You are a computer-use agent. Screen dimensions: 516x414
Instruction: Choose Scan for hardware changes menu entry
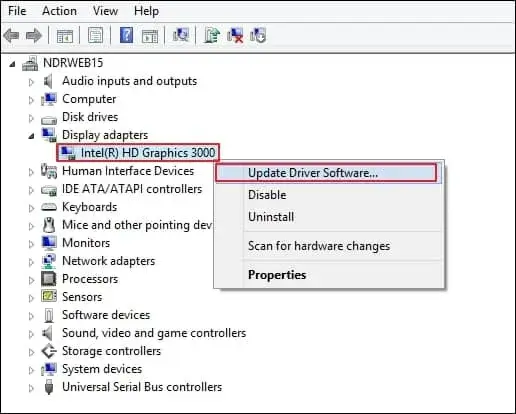(328, 246)
